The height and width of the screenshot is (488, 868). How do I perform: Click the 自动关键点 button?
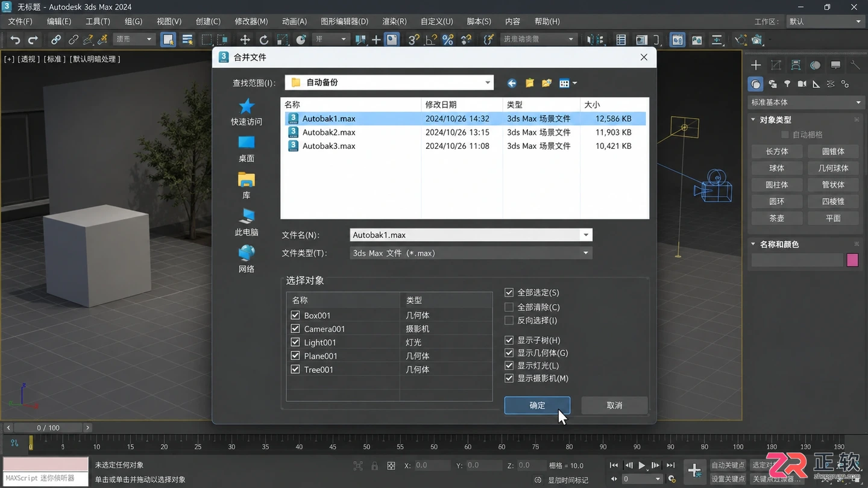(x=728, y=465)
